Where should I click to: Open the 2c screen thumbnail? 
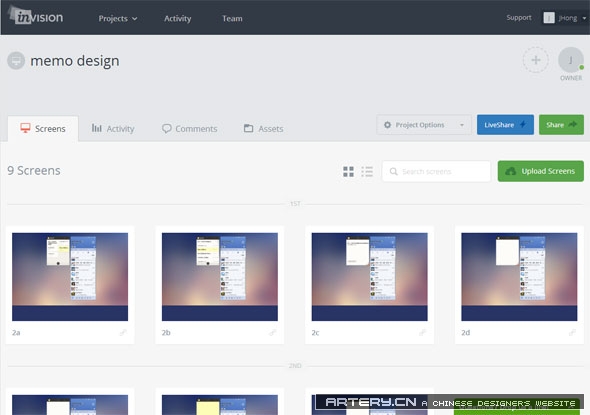[370, 277]
